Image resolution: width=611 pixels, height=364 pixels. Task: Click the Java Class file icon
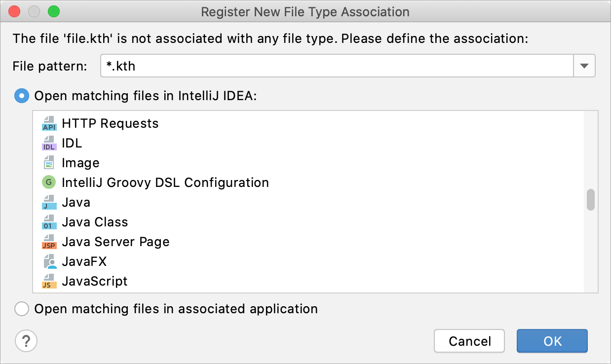tap(49, 222)
